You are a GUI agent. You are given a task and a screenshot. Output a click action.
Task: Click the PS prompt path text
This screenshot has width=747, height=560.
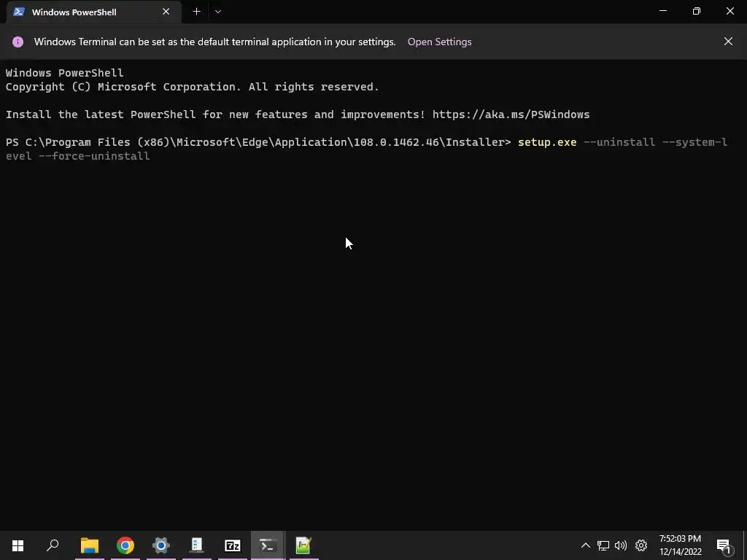[x=258, y=142]
